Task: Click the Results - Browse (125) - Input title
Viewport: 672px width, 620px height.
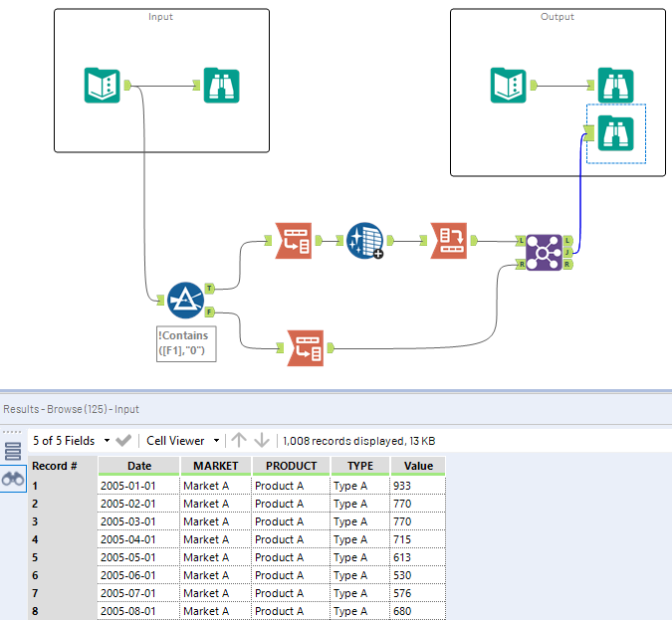Action: [71, 409]
